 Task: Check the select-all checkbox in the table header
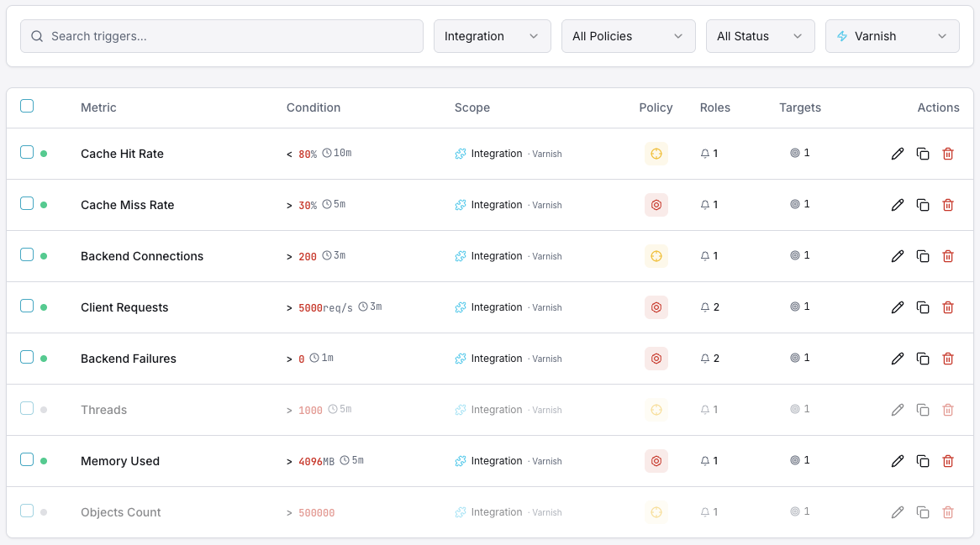[x=27, y=106]
